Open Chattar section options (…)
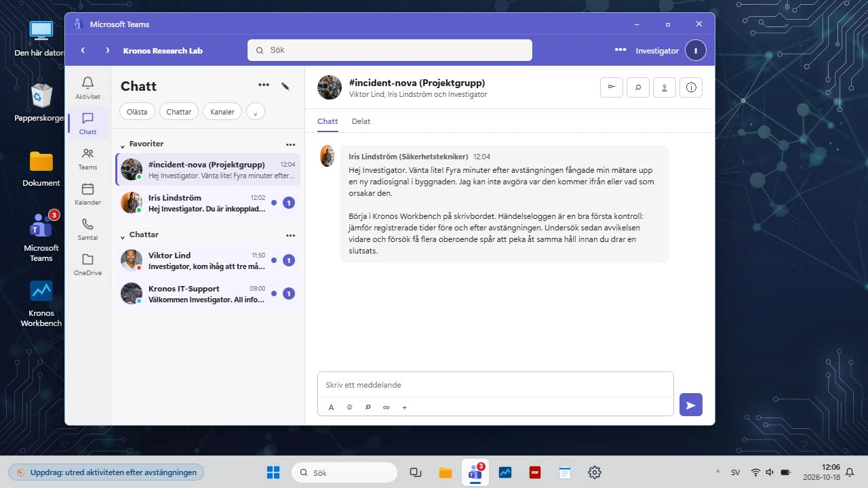Screen dimensions: 868x488 291,235
